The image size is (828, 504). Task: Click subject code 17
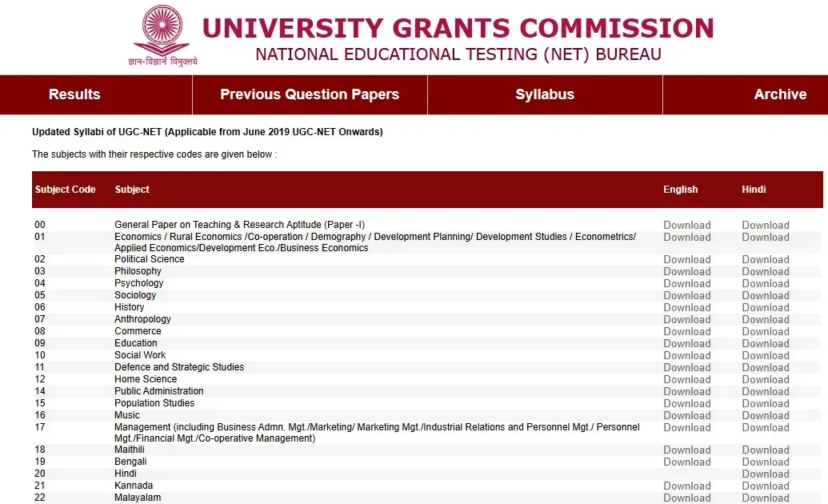40,427
